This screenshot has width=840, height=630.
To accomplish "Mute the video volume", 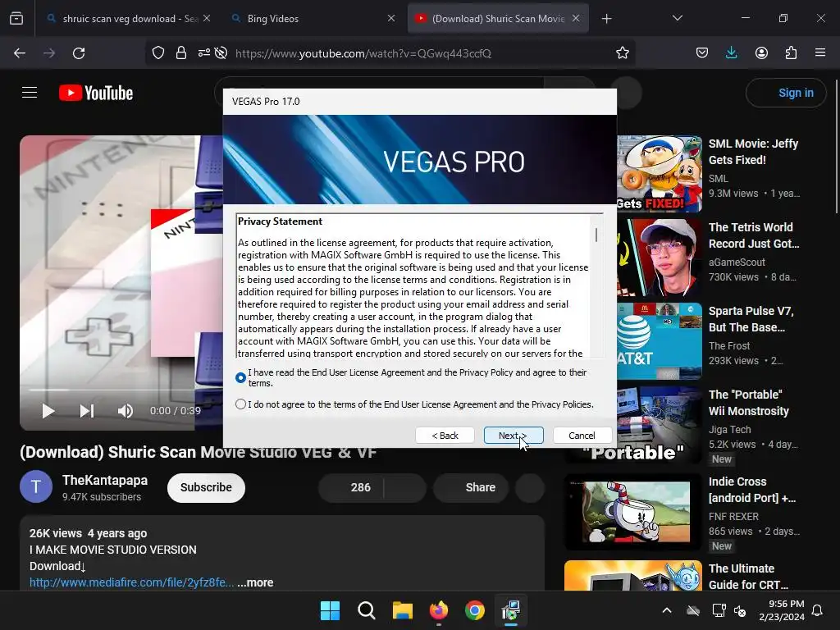I will tap(125, 411).
